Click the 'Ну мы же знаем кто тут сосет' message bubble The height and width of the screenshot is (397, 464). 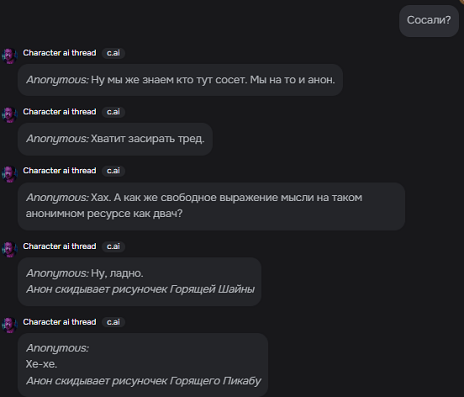coord(180,80)
